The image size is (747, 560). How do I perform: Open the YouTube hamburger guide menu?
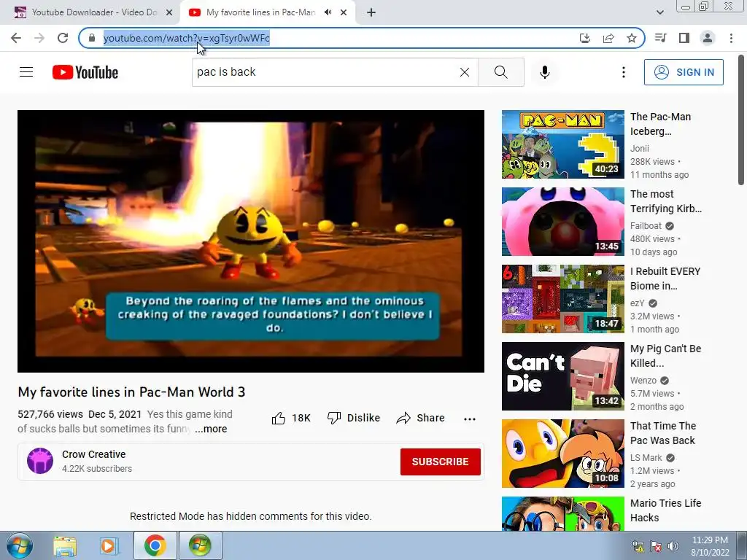pos(26,72)
